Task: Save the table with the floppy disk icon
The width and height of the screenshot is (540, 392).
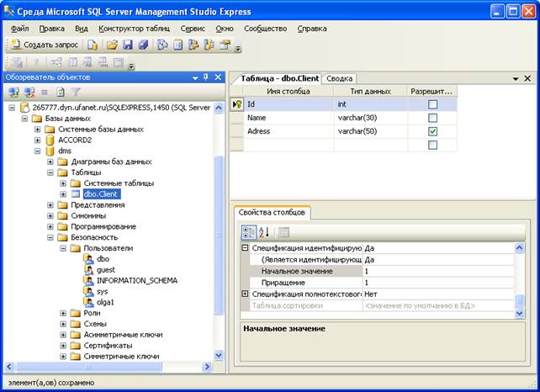Action: 128,45
